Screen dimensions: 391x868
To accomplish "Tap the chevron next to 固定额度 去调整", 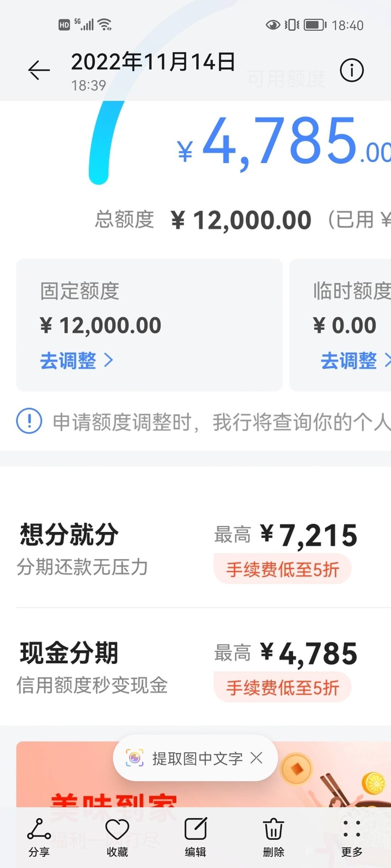I will coord(109,360).
